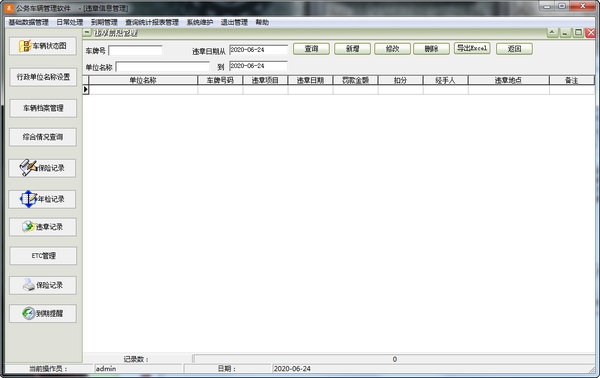Click the 导出Excel button
The height and width of the screenshot is (378, 600).
point(472,48)
